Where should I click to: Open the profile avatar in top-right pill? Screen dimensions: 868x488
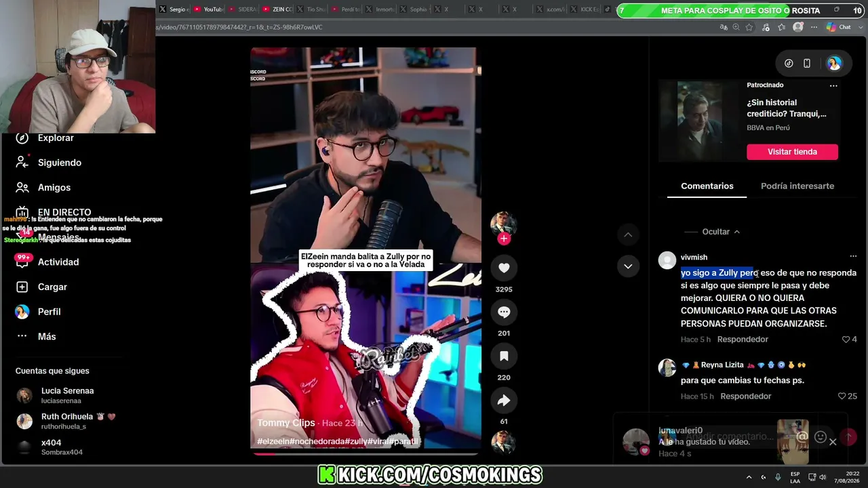pos(834,64)
